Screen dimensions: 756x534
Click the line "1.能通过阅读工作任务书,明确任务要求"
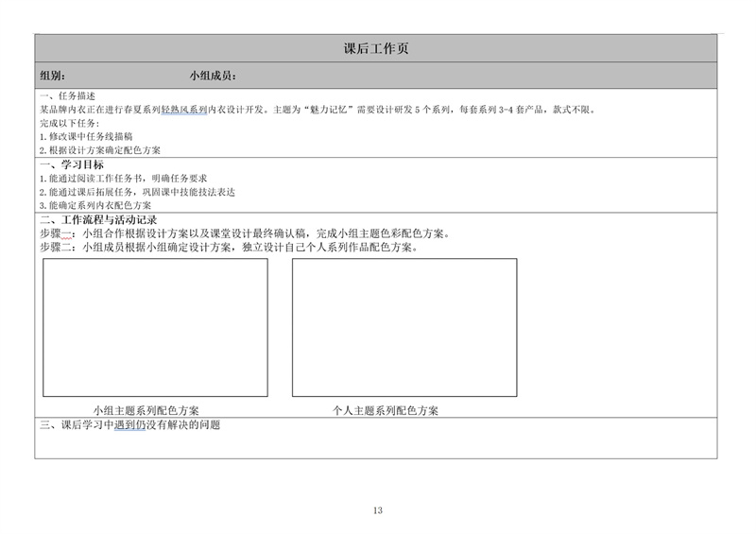pyautogui.click(x=124, y=178)
